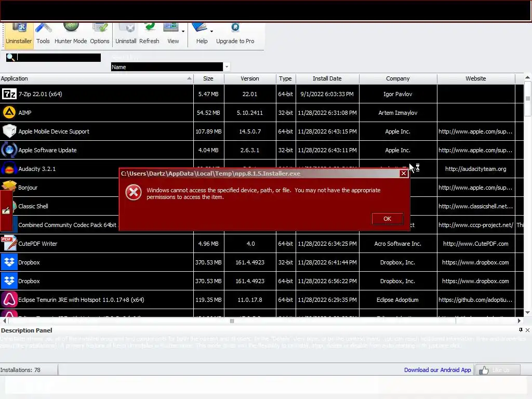Sort by Website column header
This screenshot has height=399, width=532.
pos(476,78)
